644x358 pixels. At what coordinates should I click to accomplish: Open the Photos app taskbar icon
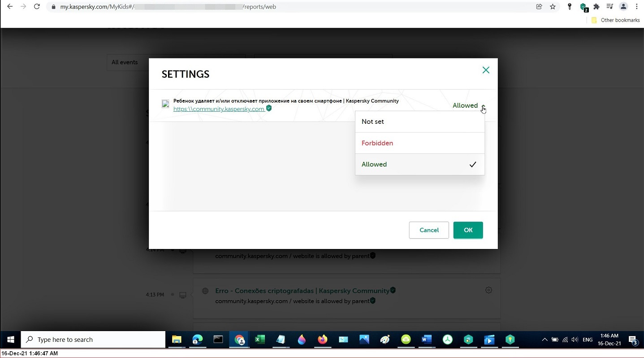(x=364, y=340)
